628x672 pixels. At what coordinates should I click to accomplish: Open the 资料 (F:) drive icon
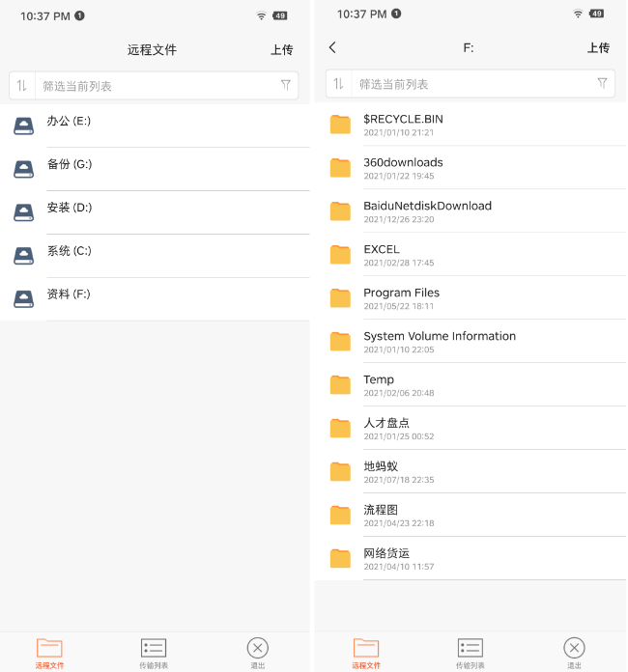click(23, 299)
